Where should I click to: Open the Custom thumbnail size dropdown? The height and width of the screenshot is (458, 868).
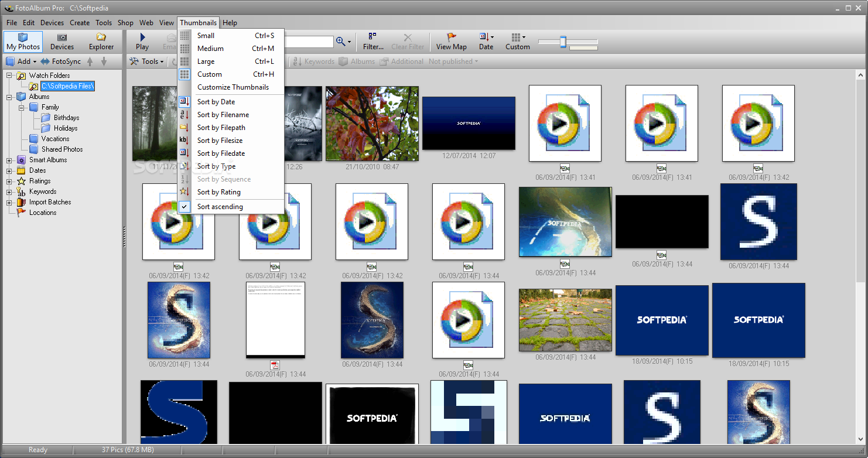(x=518, y=42)
